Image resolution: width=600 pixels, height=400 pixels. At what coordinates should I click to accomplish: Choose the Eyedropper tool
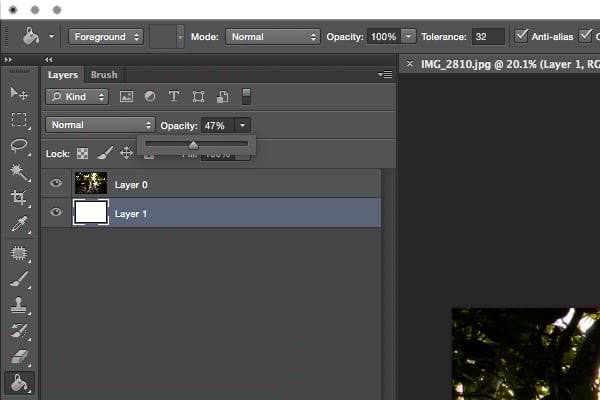click(x=19, y=226)
